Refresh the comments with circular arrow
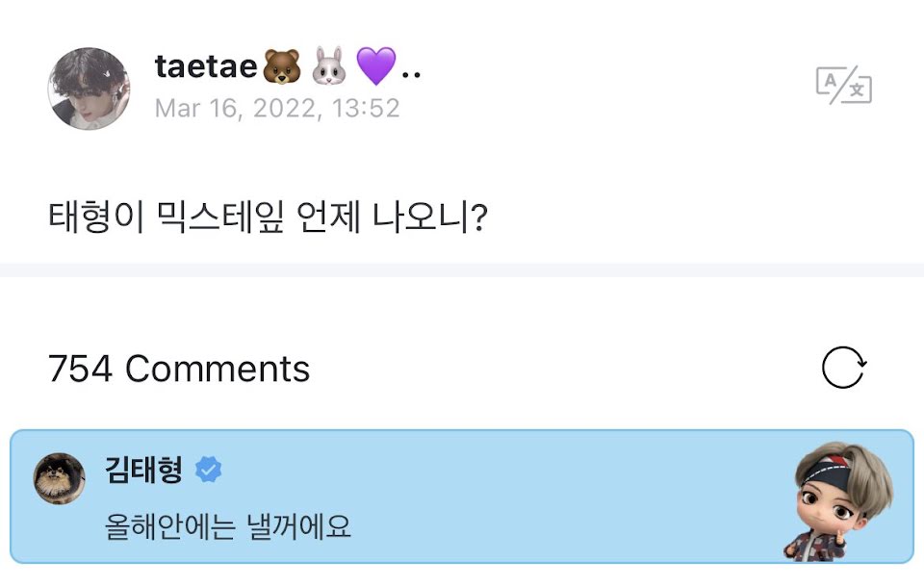 coord(843,369)
